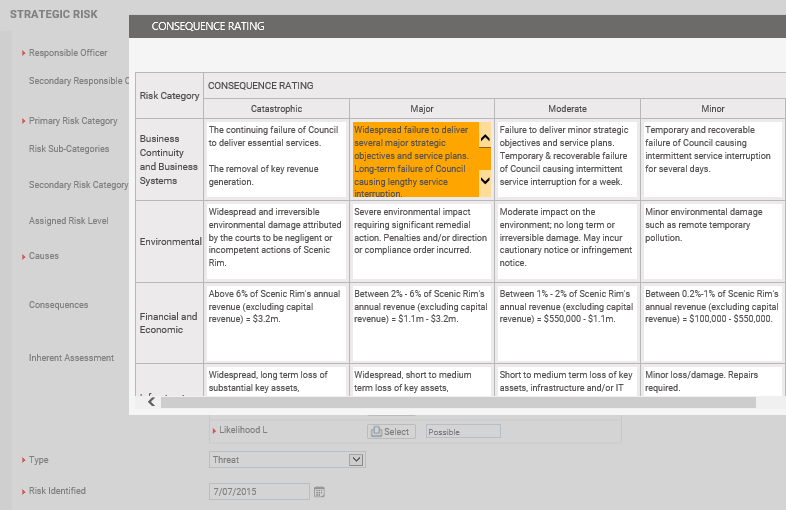Select Major rating for Financial and Economic

(422, 323)
